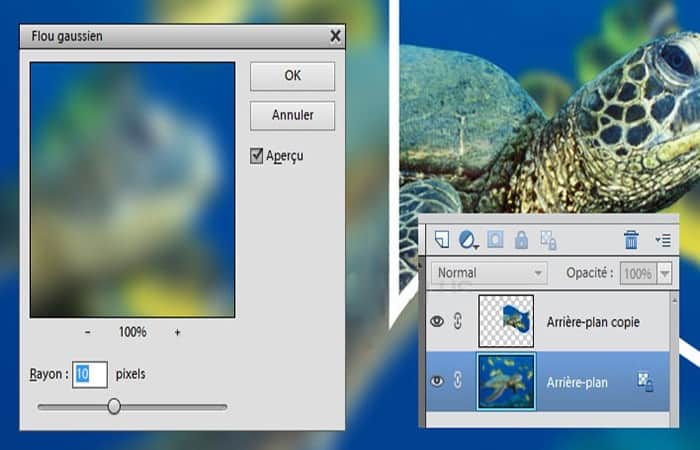
Task: Delete layer with the trash icon
Action: (631, 240)
